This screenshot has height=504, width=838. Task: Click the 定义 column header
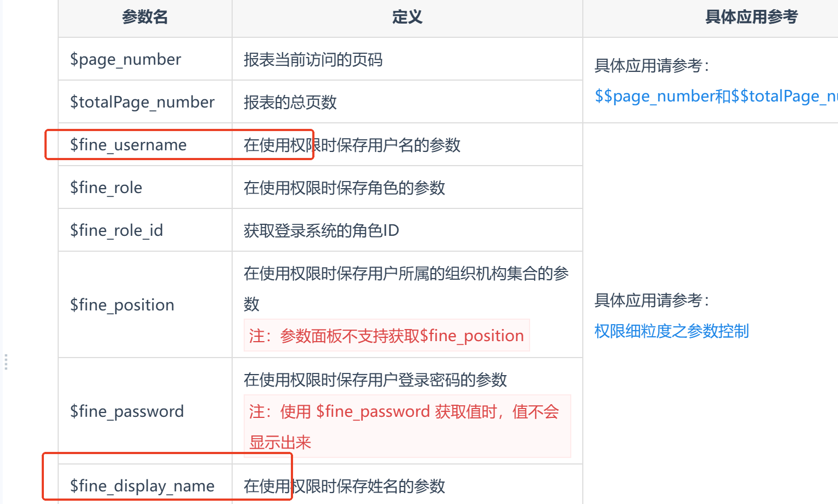[x=407, y=18]
